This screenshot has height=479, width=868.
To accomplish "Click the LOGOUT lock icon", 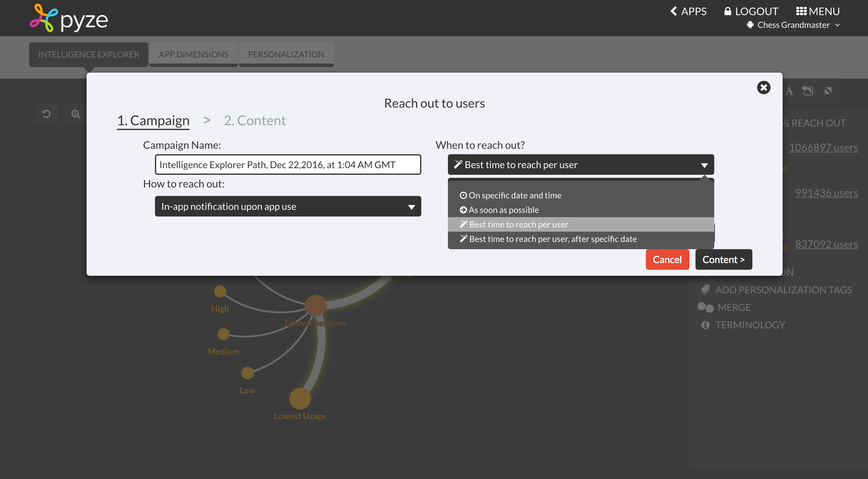I will pyautogui.click(x=728, y=11).
